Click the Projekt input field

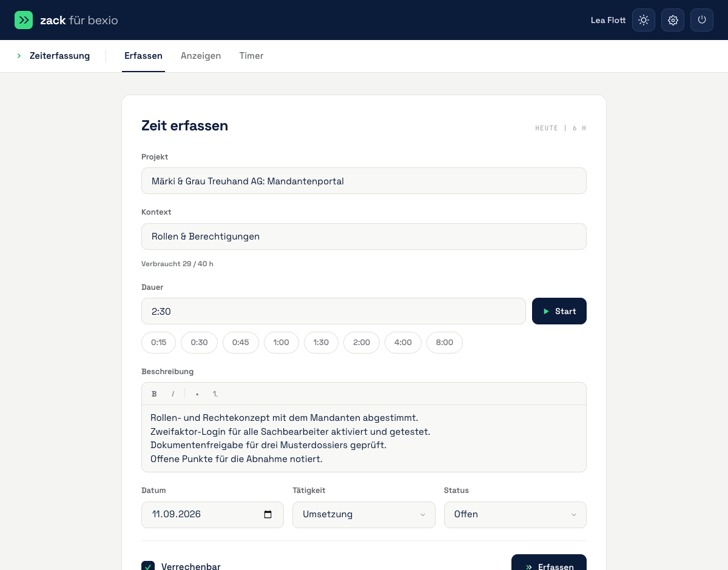364,181
